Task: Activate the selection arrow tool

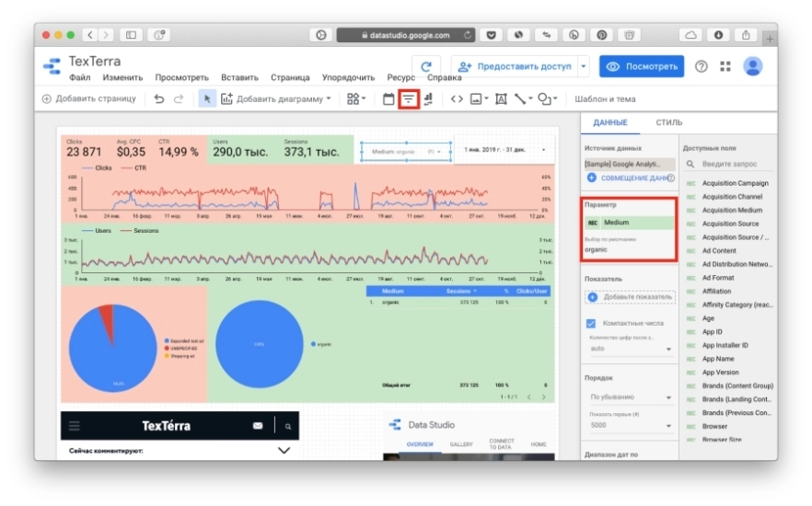Action: click(207, 98)
